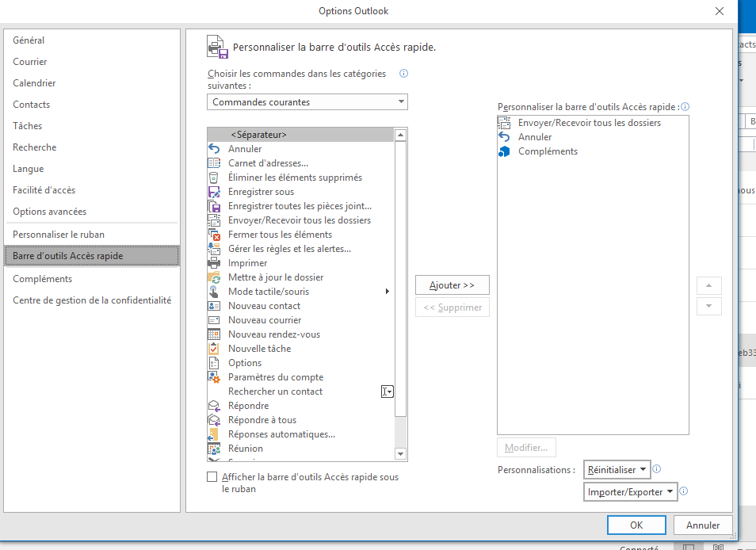Click info icon beside Importer/Exporter button

click(x=684, y=491)
